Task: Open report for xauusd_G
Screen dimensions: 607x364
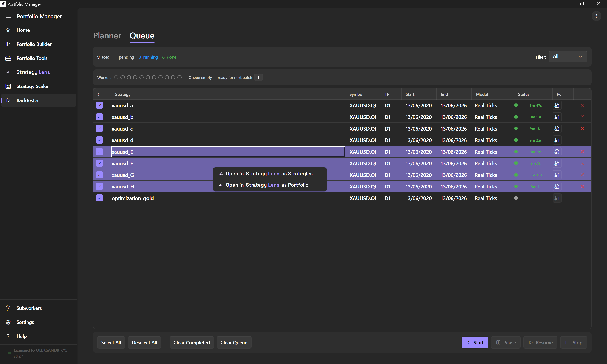Action: click(557, 175)
